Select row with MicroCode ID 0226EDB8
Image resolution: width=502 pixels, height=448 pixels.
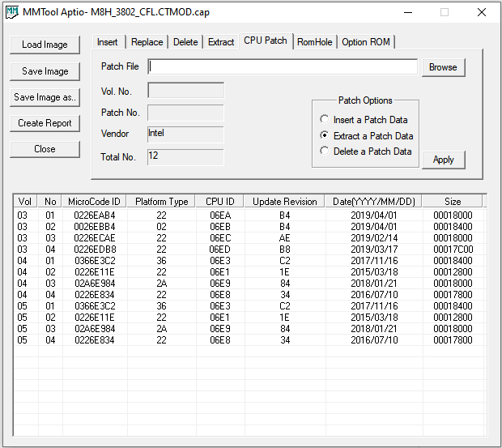click(x=249, y=250)
